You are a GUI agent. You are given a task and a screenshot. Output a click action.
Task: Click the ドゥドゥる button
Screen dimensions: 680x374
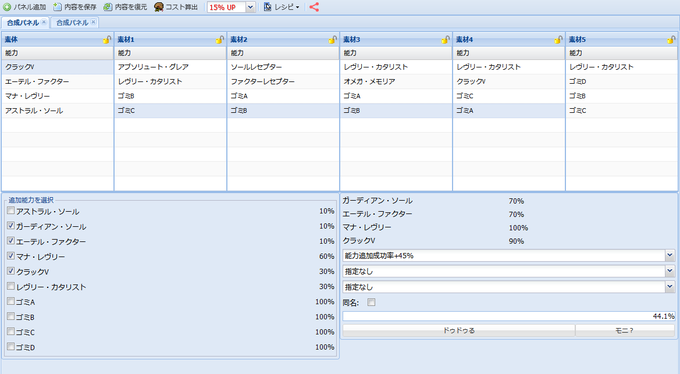click(x=459, y=331)
